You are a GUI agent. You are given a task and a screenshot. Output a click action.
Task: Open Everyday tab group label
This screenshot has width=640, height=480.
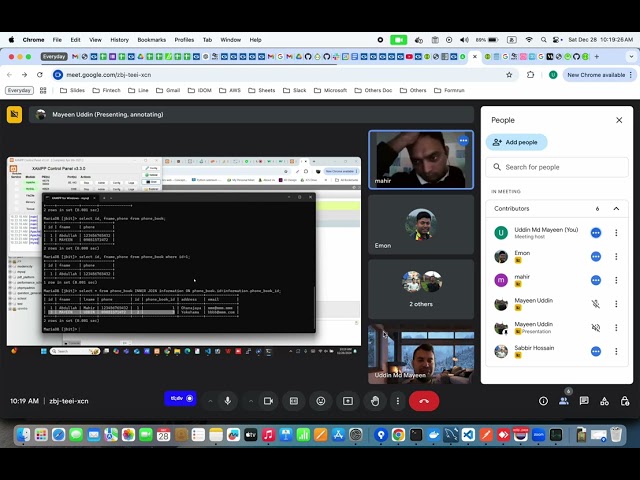(54, 56)
